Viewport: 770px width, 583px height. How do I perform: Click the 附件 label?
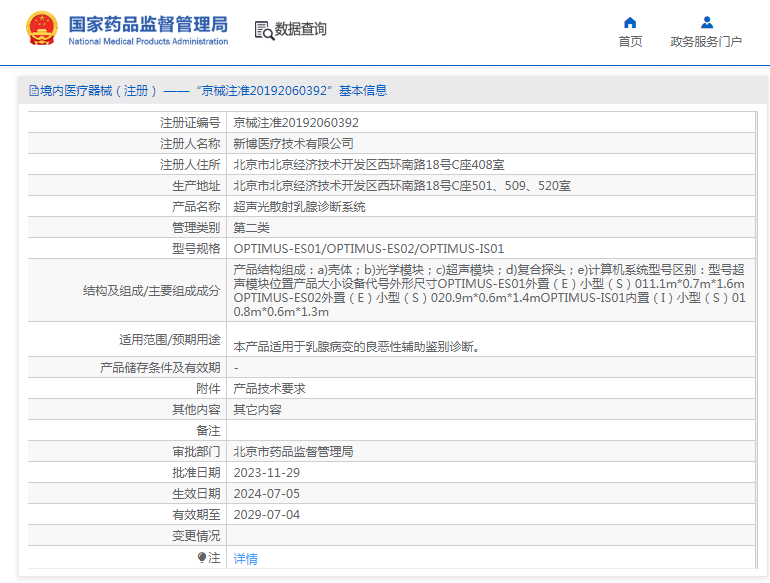point(208,389)
